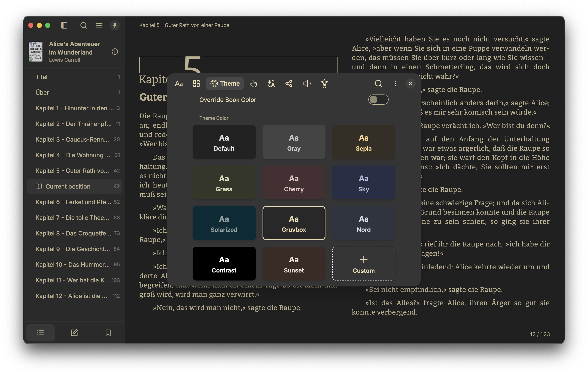Choose the Default theme color
The height and width of the screenshot is (375, 588).
click(x=224, y=142)
